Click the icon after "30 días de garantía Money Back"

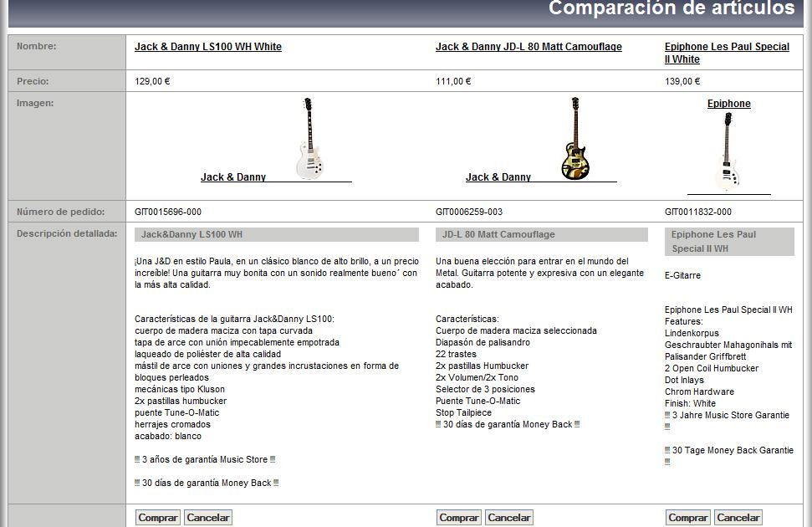pos(274,482)
